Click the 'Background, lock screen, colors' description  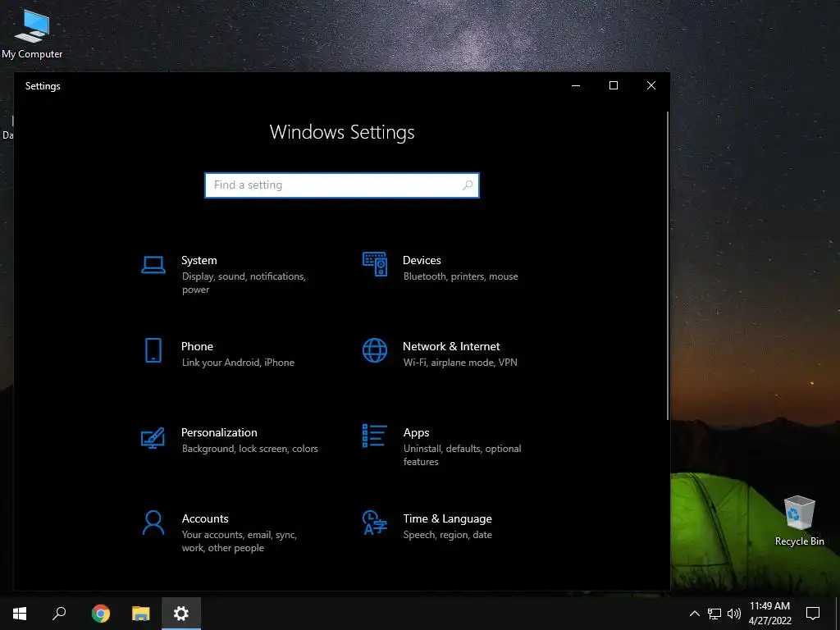(x=249, y=449)
